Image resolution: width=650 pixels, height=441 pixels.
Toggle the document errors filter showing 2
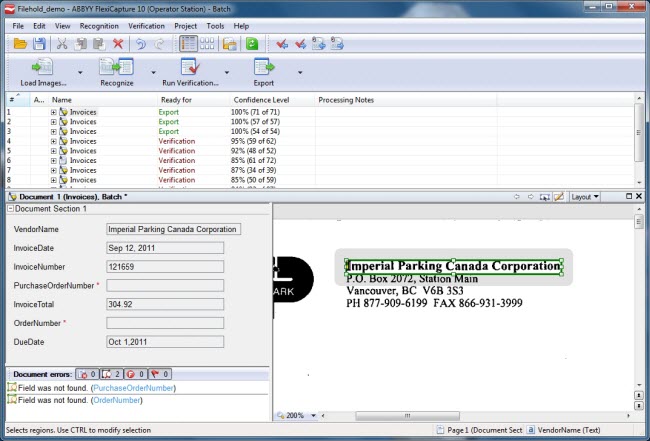tap(111, 374)
